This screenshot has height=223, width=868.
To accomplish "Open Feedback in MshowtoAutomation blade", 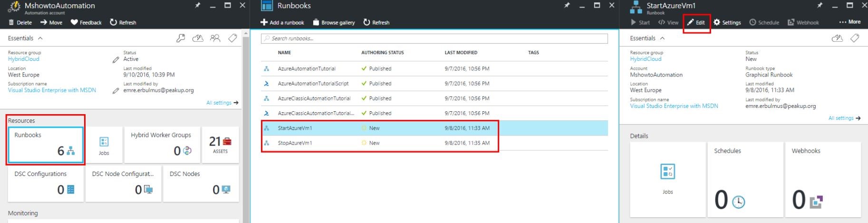I will (x=86, y=22).
